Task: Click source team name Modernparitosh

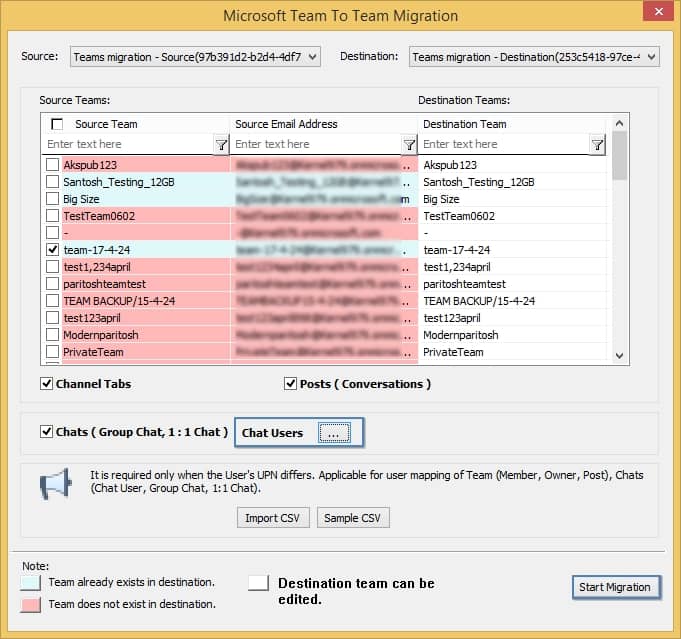Action: pyautogui.click(x=101, y=335)
